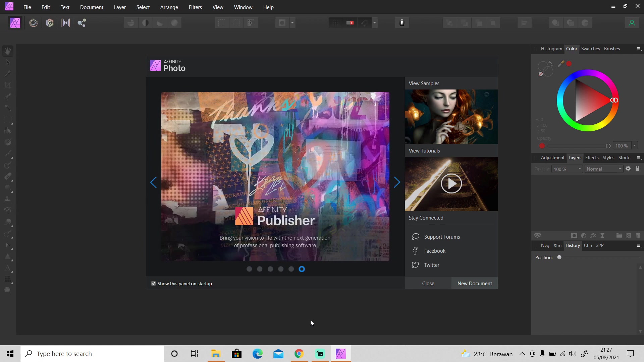Open Google Chrome from the taskbar
644x362 pixels.
299,354
